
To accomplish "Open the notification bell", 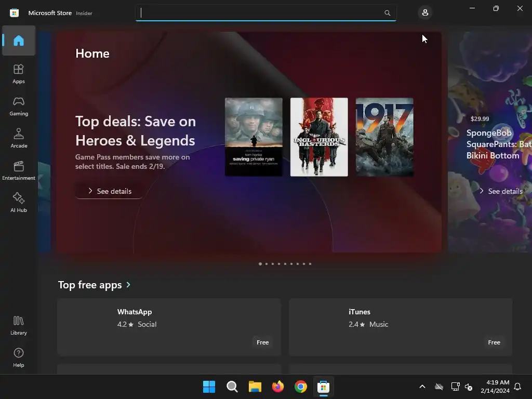I will pyautogui.click(x=518, y=387).
